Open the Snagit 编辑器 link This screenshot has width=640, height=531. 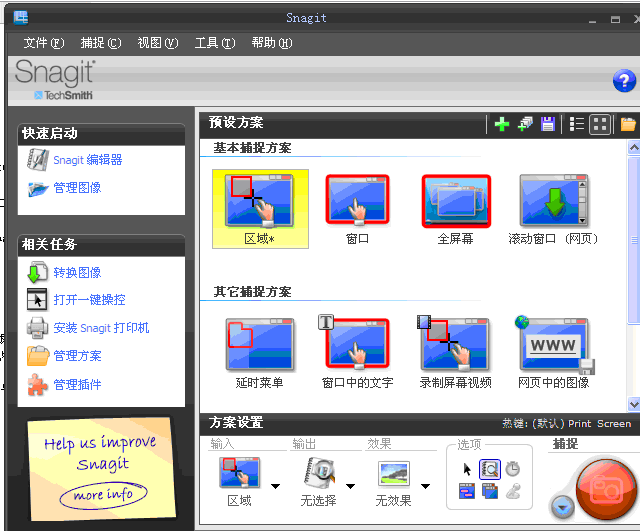coord(88,160)
